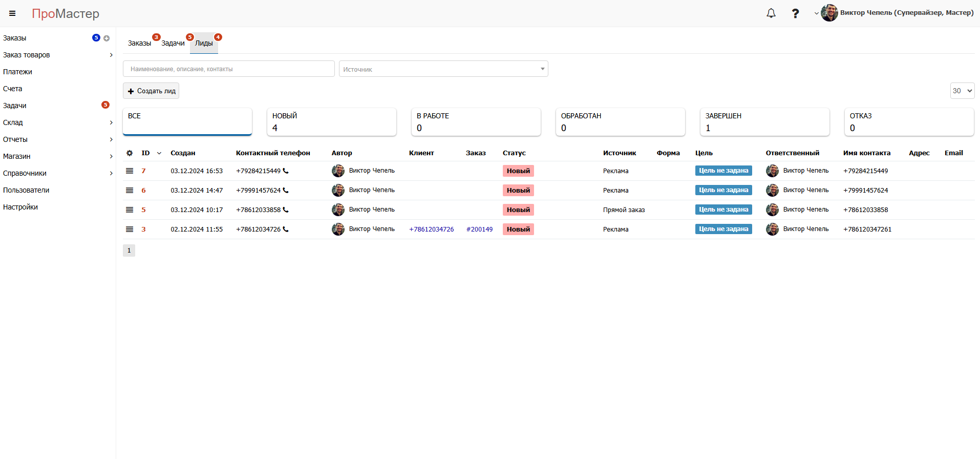Click user avatar of Виктор Чепель in header

pyautogui.click(x=829, y=13)
